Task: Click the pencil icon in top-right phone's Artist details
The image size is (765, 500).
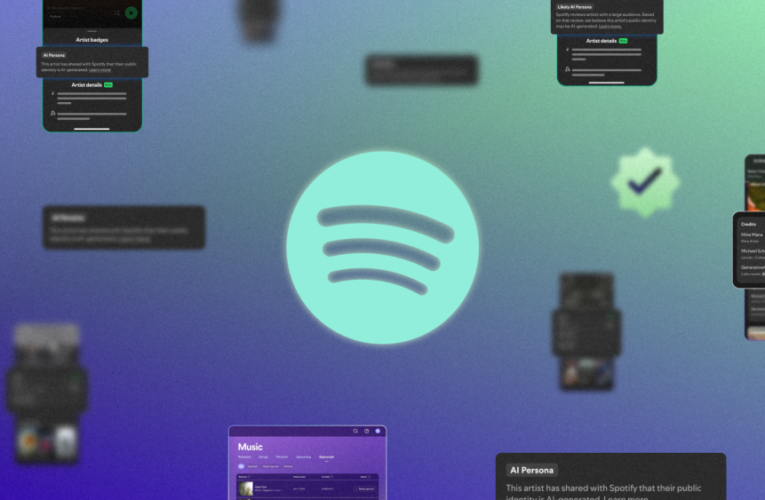Action: [567, 49]
